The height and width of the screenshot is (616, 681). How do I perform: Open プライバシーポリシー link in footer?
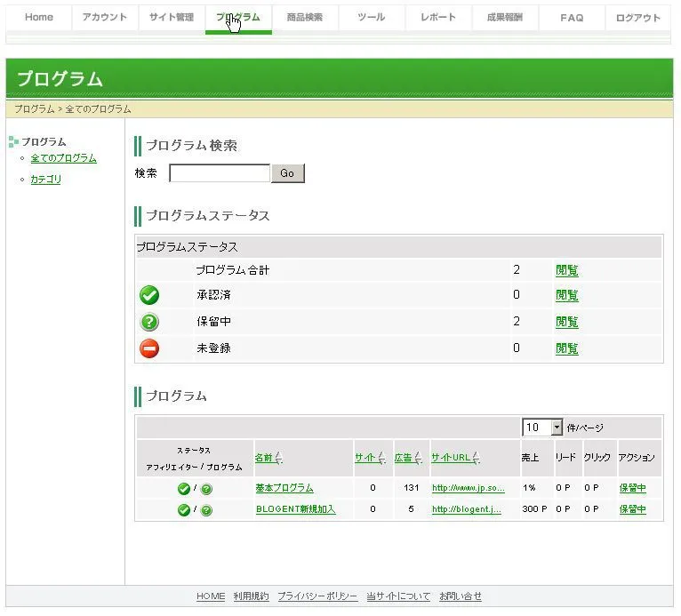point(317,596)
